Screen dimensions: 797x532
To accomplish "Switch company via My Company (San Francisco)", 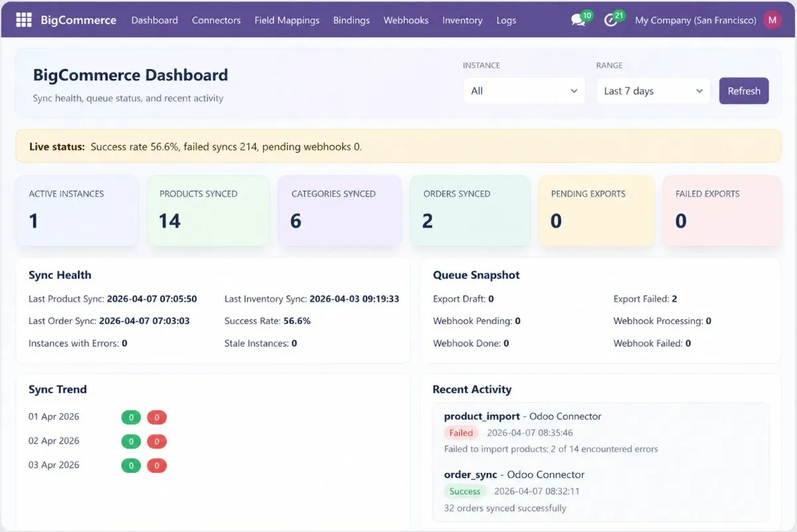I will (695, 20).
